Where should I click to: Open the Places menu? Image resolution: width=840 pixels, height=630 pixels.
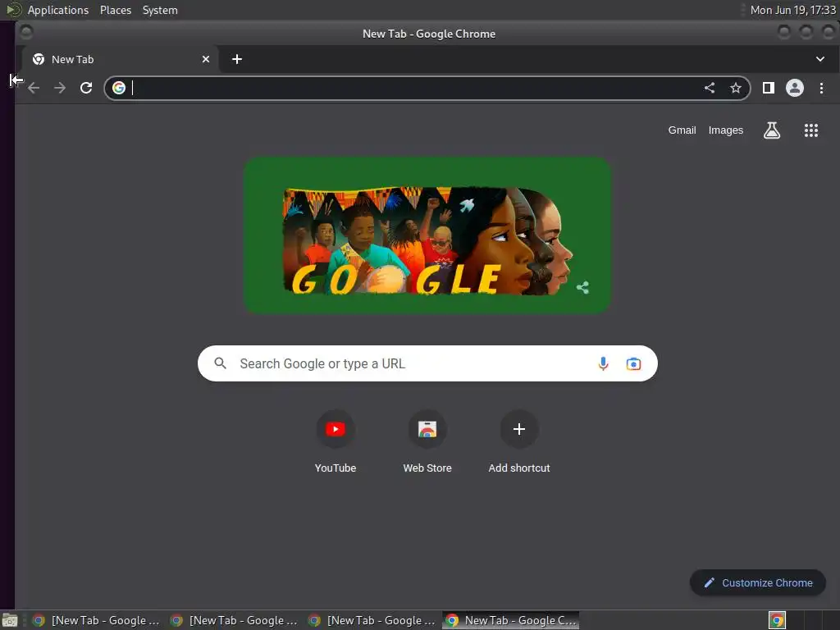116,10
